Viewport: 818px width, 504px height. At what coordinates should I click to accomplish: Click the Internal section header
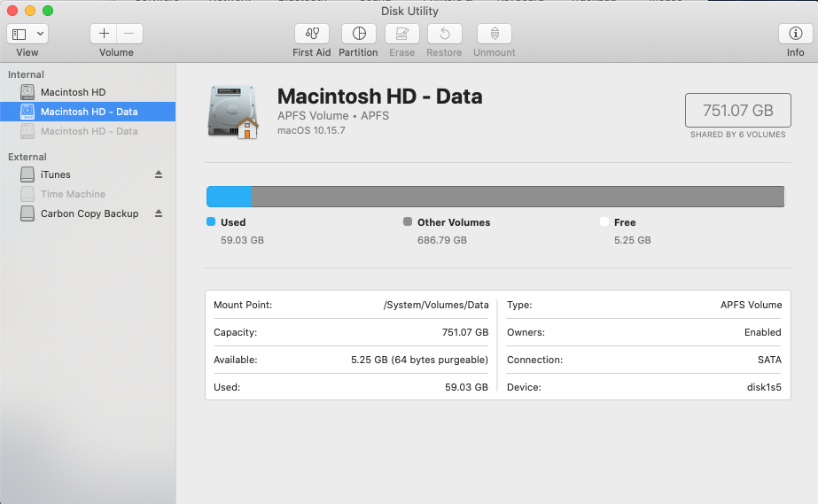[26, 74]
